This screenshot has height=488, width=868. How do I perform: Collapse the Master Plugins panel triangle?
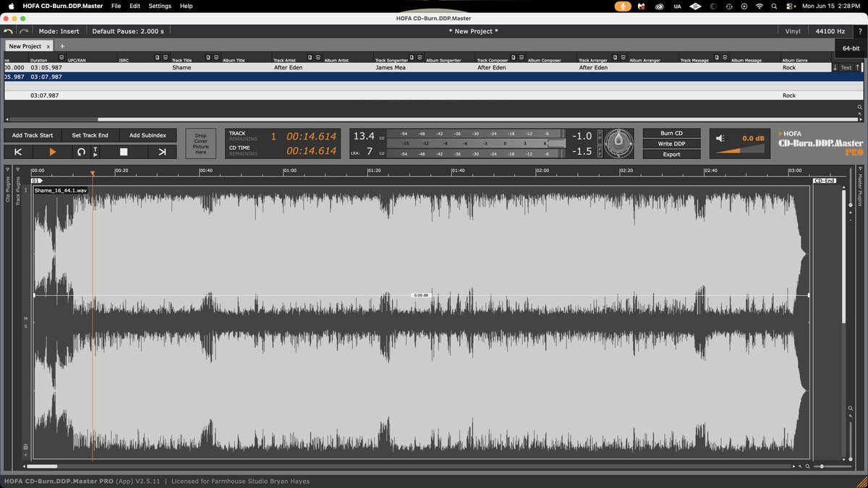pyautogui.click(x=859, y=170)
